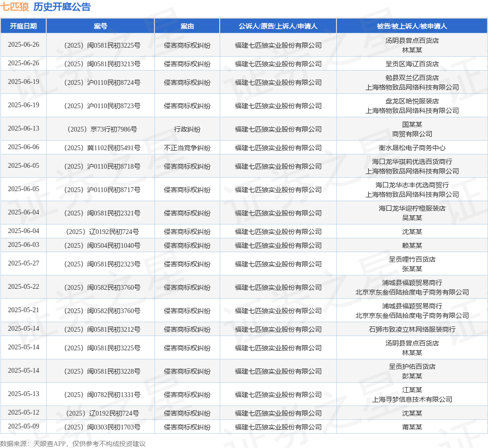Image resolution: width=488 pixels, height=448 pixels.
Task: Click the 商贸有限公司 defendant text
Action: tap(412, 134)
